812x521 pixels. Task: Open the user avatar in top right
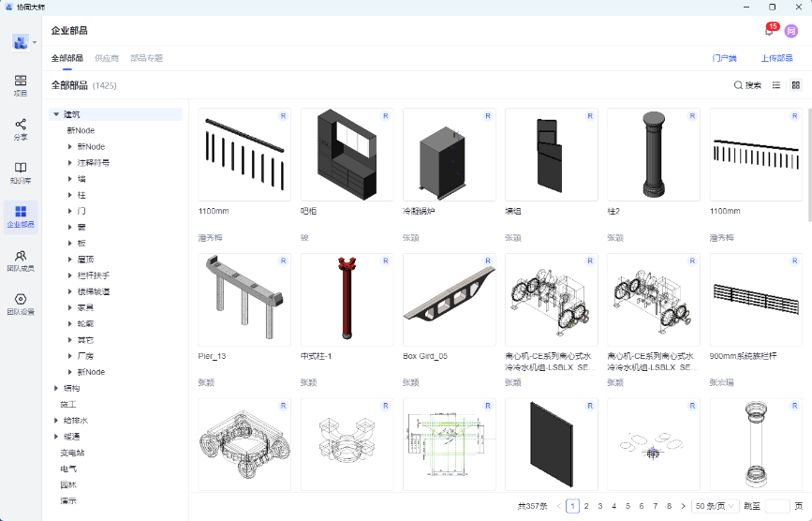[791, 31]
